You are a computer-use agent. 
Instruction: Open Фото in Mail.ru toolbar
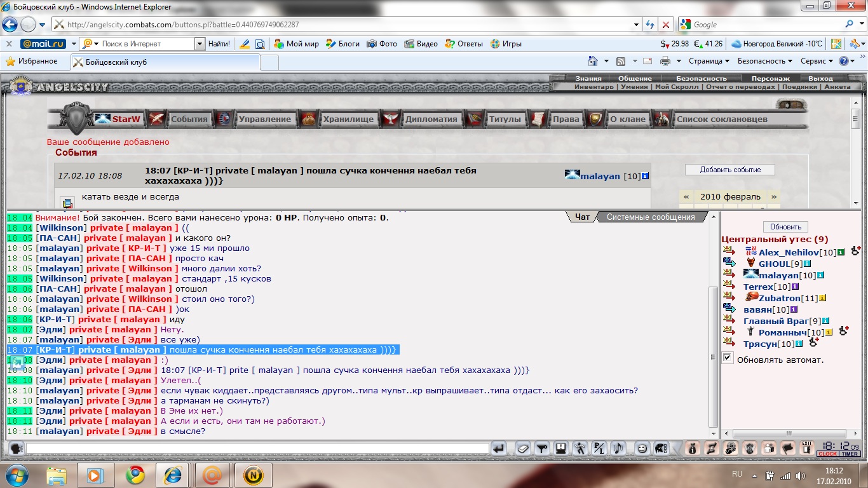point(382,44)
